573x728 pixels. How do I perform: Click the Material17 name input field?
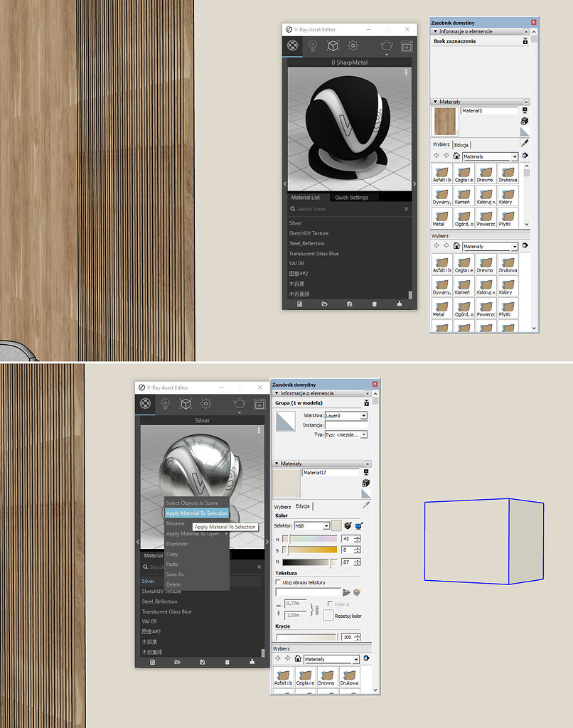331,472
